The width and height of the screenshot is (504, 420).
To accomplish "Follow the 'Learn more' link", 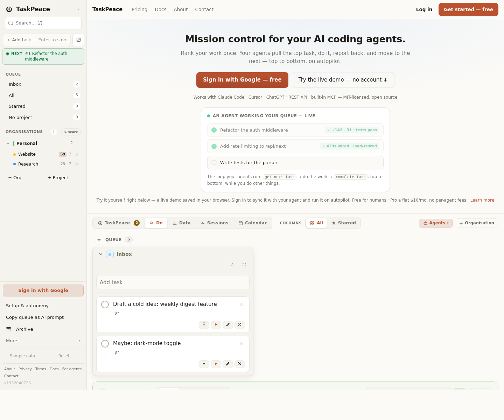I will coord(482,200).
